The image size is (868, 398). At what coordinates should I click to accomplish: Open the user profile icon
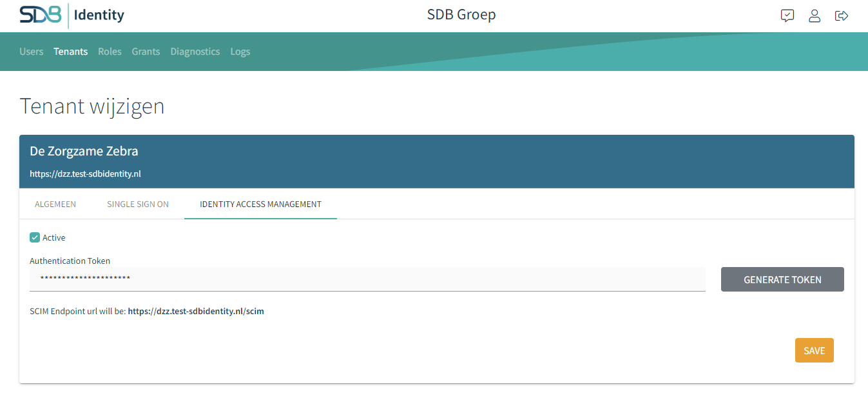click(x=815, y=15)
